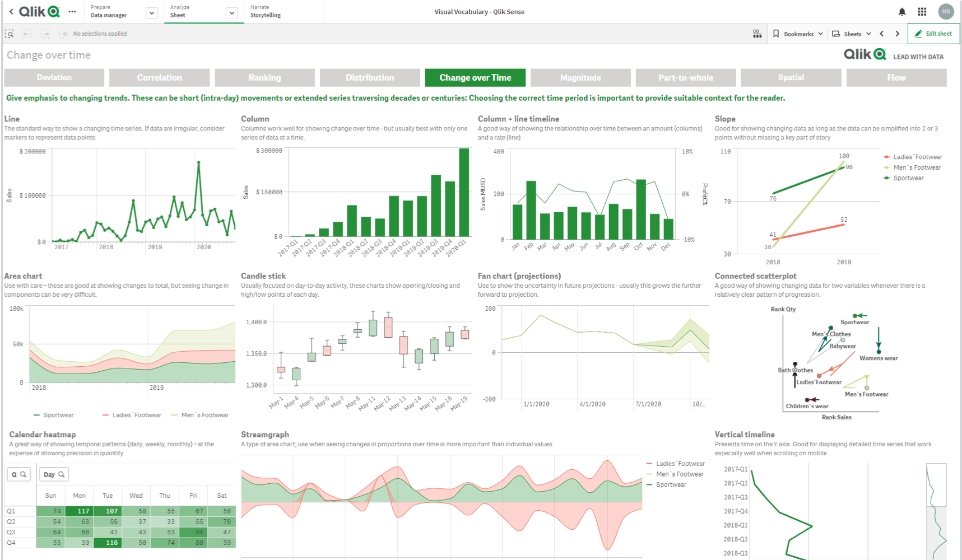Select the Q4 row label in heatmap
The image size is (962, 560).
pos(11,543)
